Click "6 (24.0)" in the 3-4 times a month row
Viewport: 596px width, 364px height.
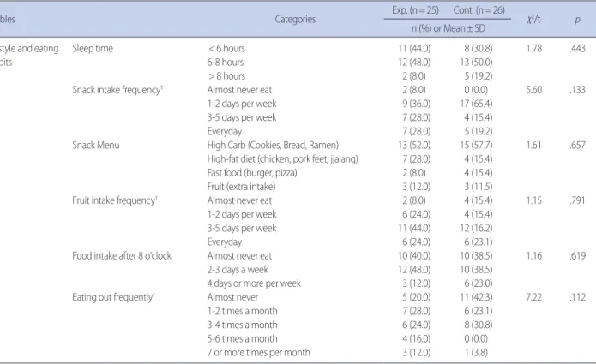[x=417, y=325]
